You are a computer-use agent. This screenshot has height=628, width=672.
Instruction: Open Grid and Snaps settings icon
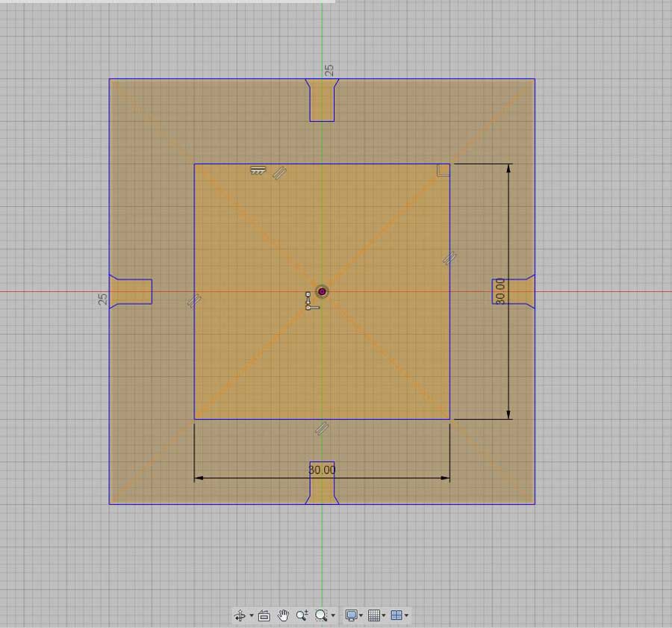(x=374, y=615)
